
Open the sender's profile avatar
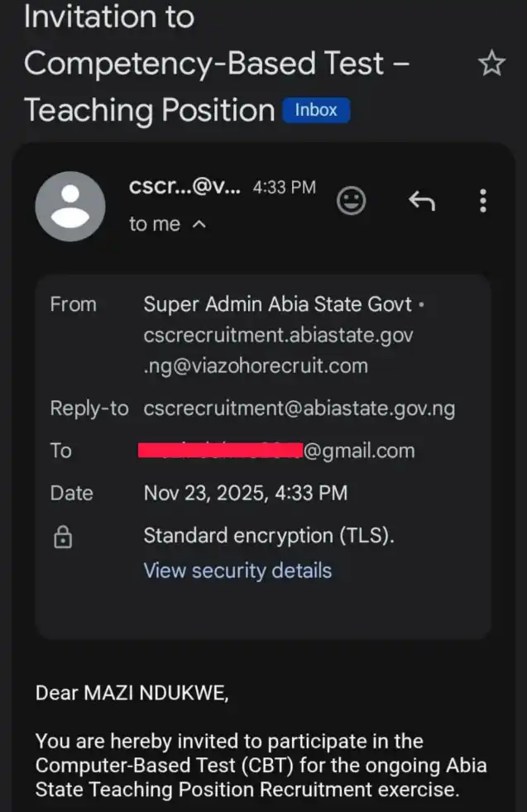click(70, 206)
